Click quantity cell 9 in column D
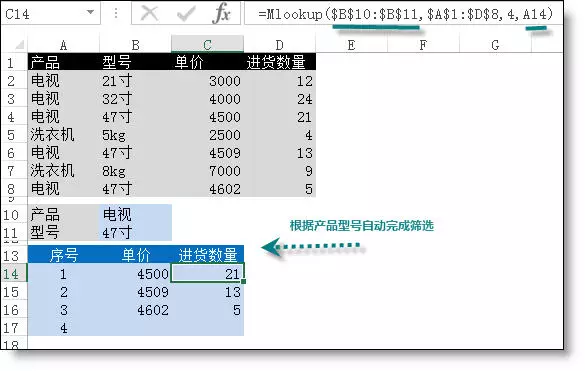This screenshot has width=585, height=371. point(279,171)
